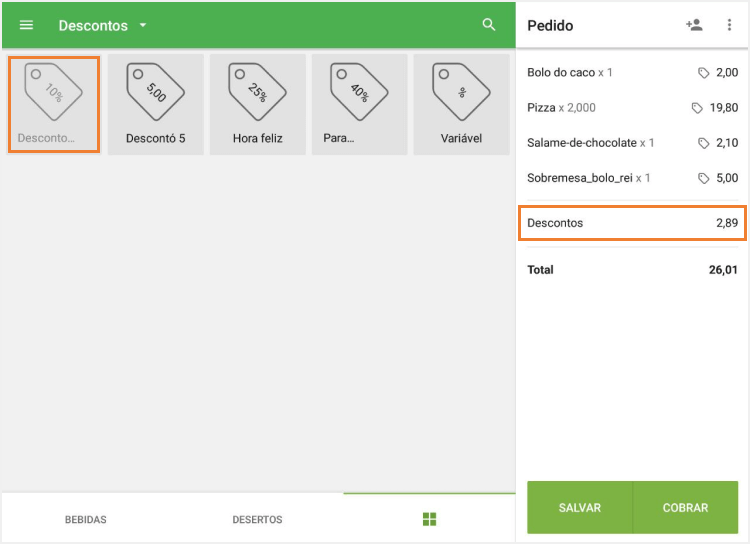The image size is (750, 544).
Task: Select the 10% discount tag
Action: click(54, 104)
